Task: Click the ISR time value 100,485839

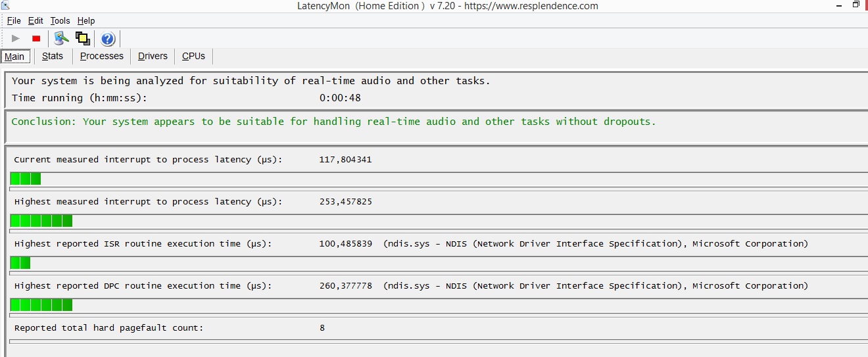Action: pyautogui.click(x=345, y=244)
